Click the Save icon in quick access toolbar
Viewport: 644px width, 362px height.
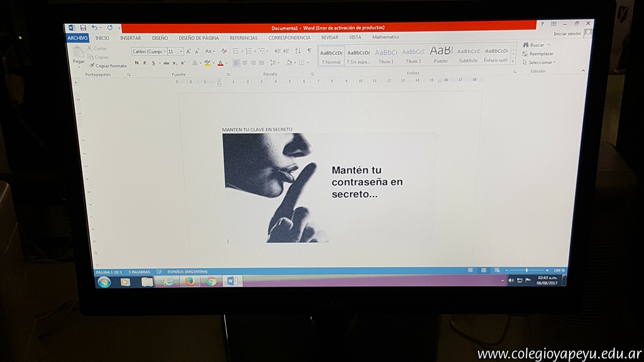click(83, 28)
